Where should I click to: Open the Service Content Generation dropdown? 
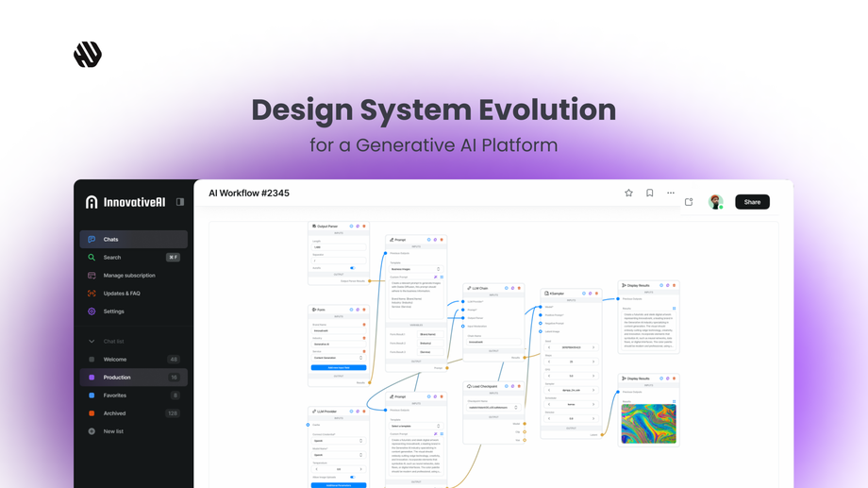click(x=338, y=358)
